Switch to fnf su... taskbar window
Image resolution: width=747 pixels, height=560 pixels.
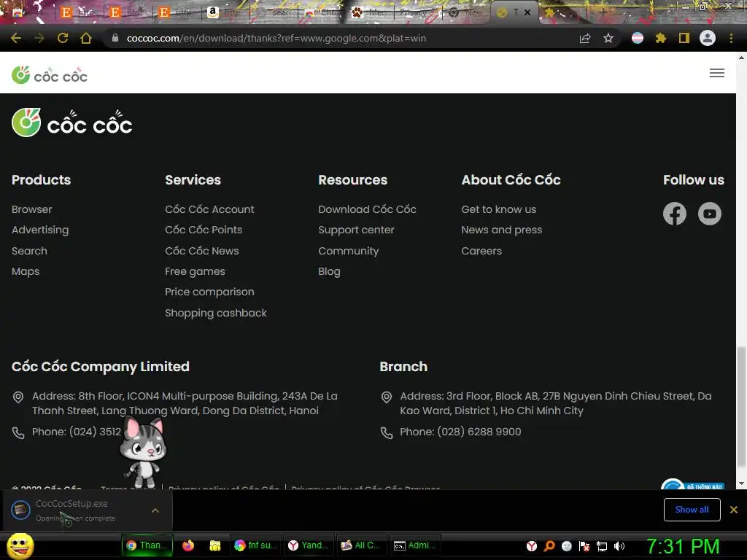256,545
